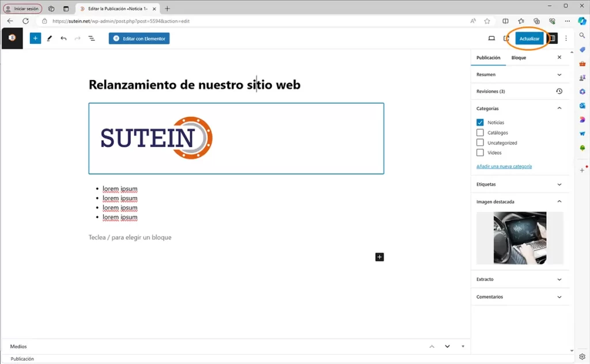Open Revisiones (3) row
This screenshot has width=590, height=364.
[x=520, y=92]
